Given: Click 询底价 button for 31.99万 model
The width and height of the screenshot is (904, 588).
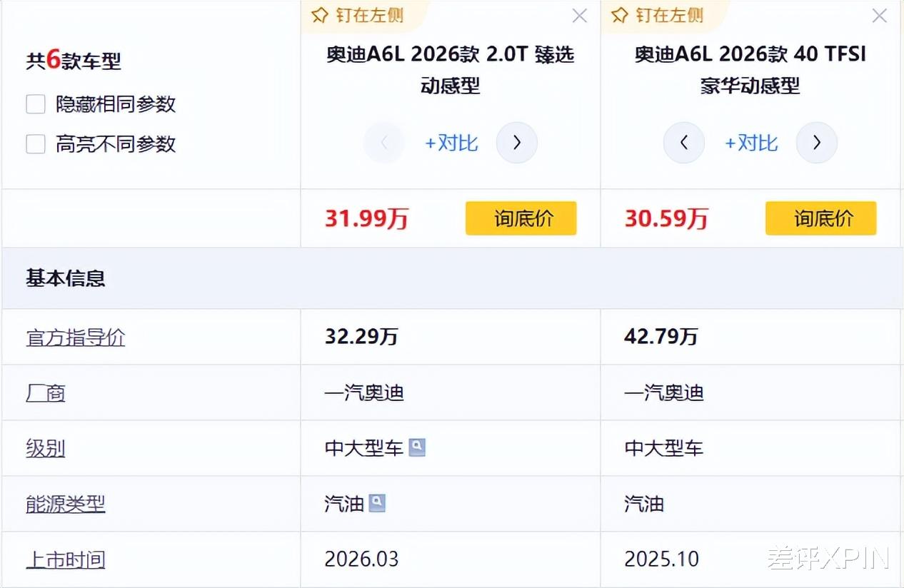Looking at the screenshot, I should 521,218.
